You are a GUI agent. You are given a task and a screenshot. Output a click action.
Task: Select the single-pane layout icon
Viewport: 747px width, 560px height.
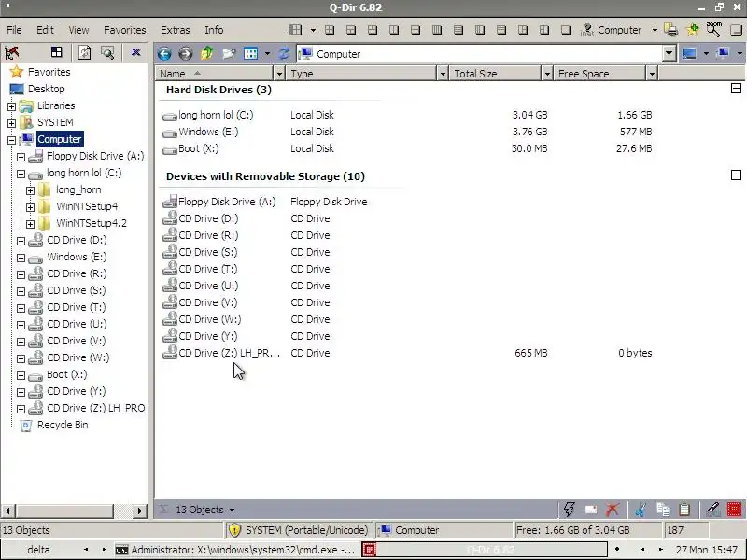pyautogui.click(x=566, y=30)
